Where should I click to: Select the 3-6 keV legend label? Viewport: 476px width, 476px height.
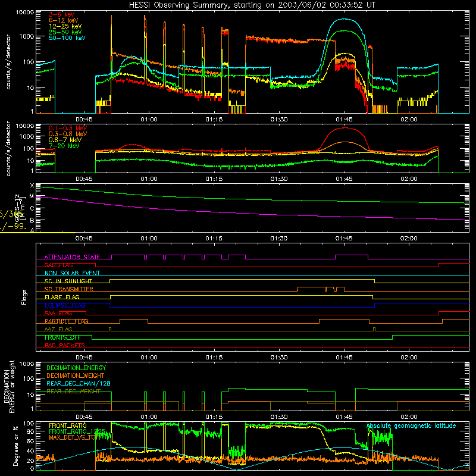61,14
